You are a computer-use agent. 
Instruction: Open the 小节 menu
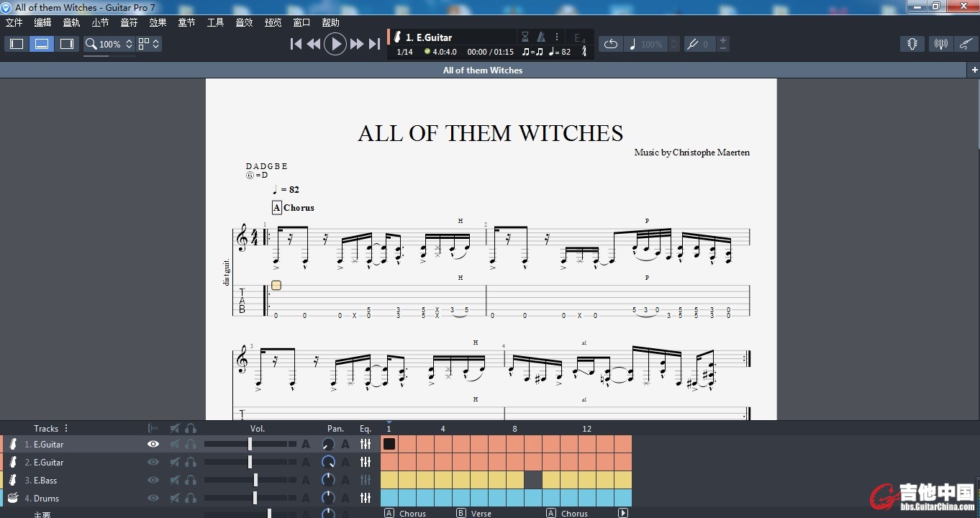coord(101,22)
